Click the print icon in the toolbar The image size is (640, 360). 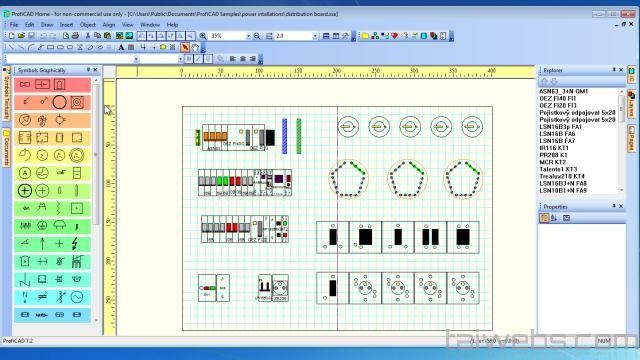click(x=75, y=36)
